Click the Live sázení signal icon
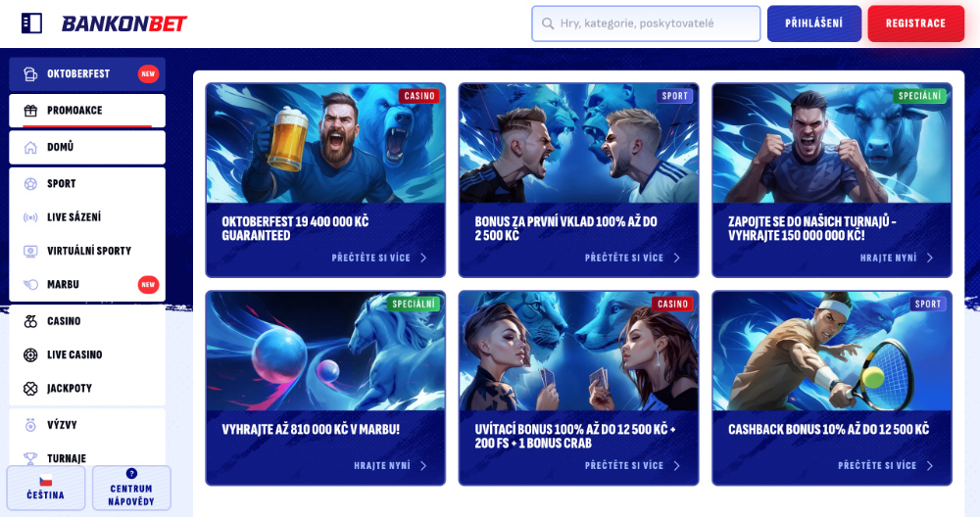980x517 pixels. point(30,217)
